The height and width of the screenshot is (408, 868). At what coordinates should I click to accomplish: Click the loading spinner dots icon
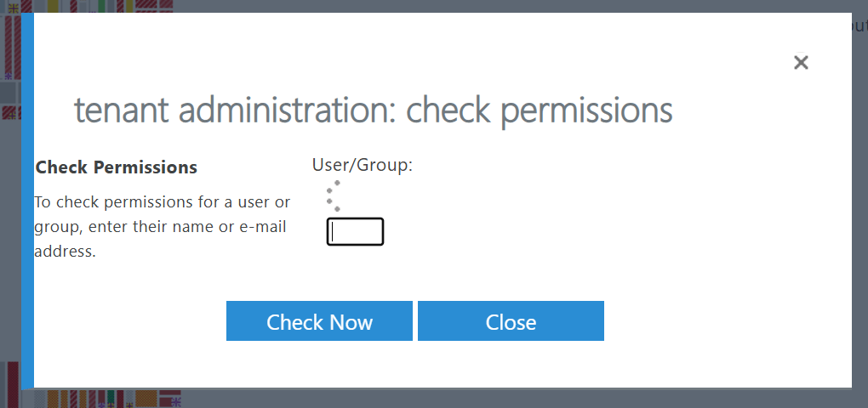click(334, 195)
